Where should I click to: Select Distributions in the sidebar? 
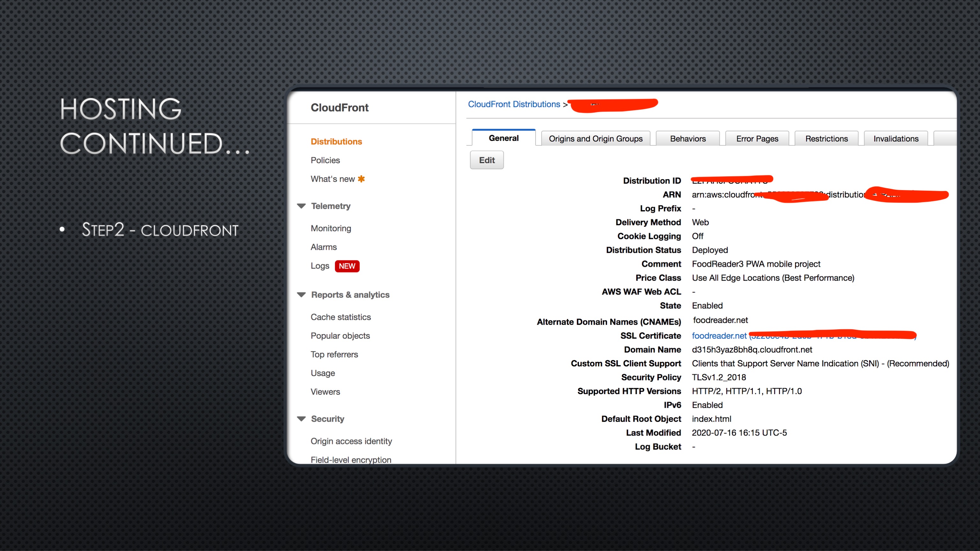pos(336,142)
